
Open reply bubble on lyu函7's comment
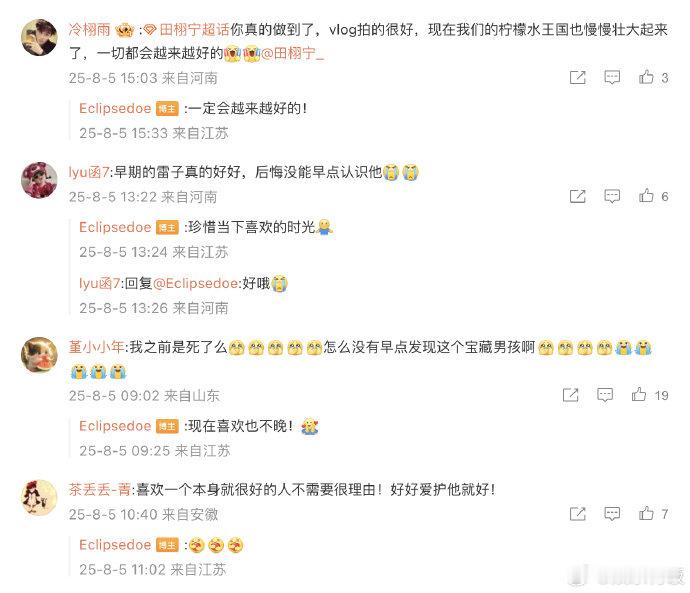pyautogui.click(x=612, y=196)
